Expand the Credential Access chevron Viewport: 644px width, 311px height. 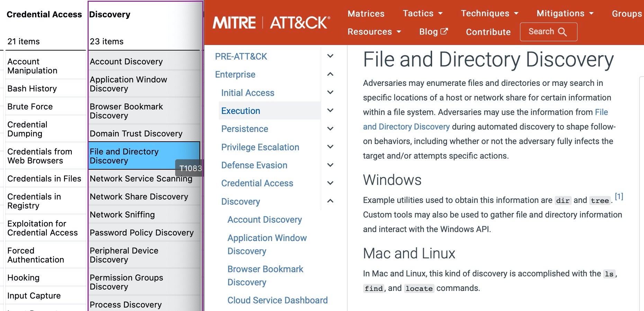pos(330,183)
